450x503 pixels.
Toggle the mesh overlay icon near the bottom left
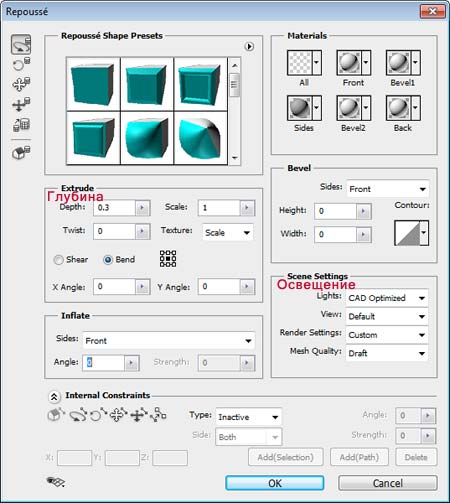coord(55,481)
